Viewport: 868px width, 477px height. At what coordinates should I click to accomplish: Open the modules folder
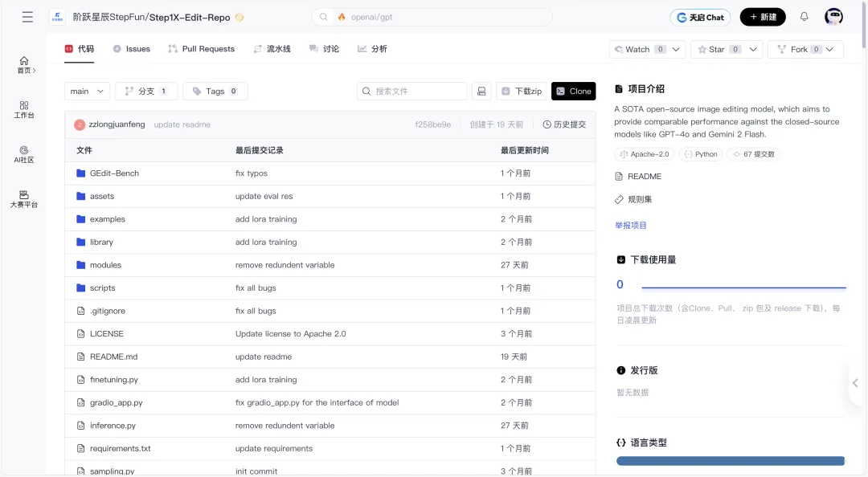point(105,265)
